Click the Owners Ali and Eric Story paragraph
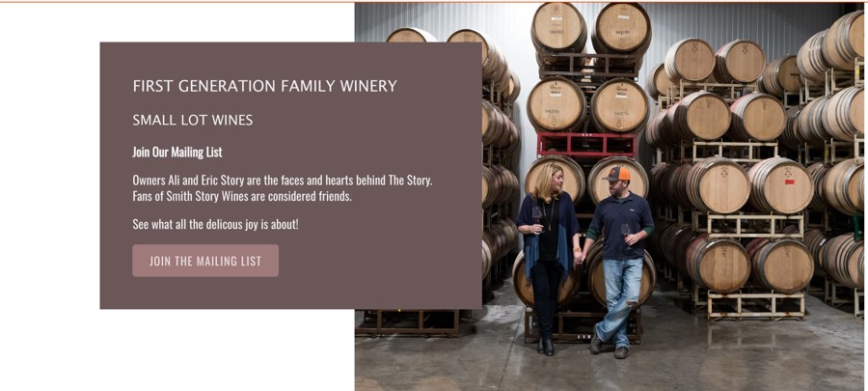 pyautogui.click(x=282, y=180)
